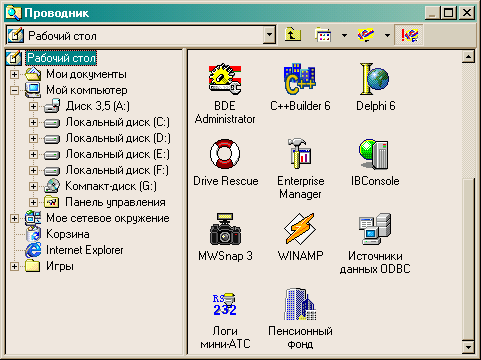Image resolution: width=481 pixels, height=360 pixels.
Task: Click the up-one-level folder toolbar button
Action: 293,35
